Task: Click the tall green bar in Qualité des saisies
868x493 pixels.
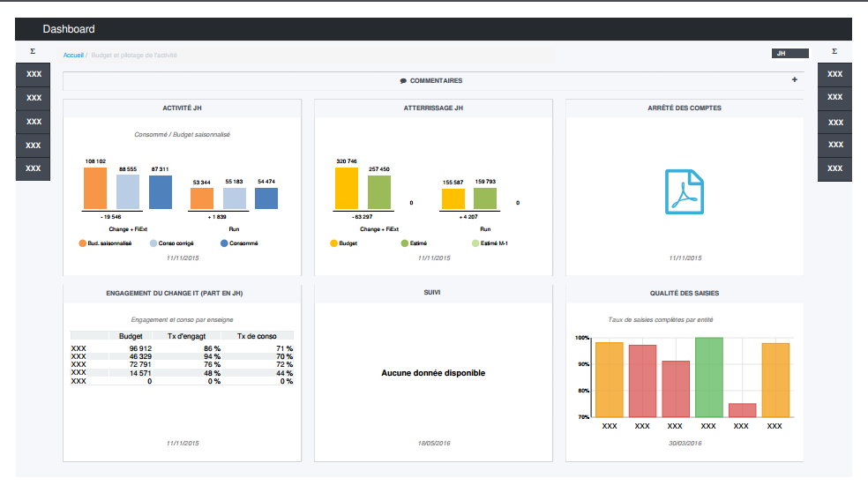Action: pos(709,377)
